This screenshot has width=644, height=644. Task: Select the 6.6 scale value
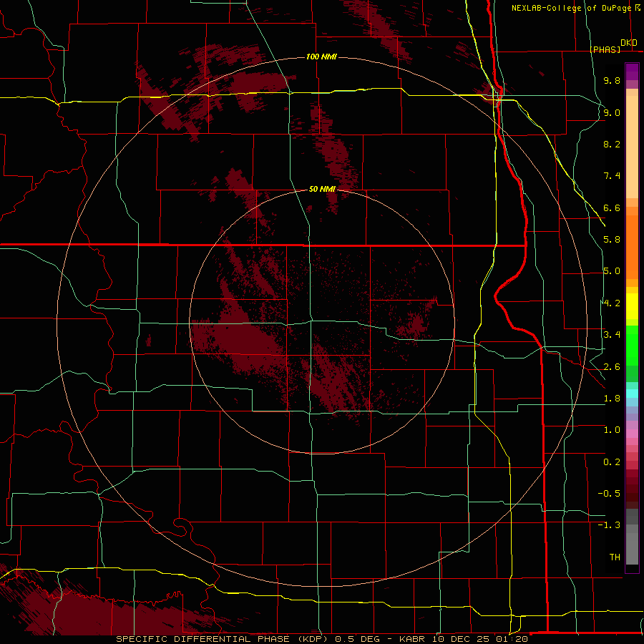[x=612, y=208]
